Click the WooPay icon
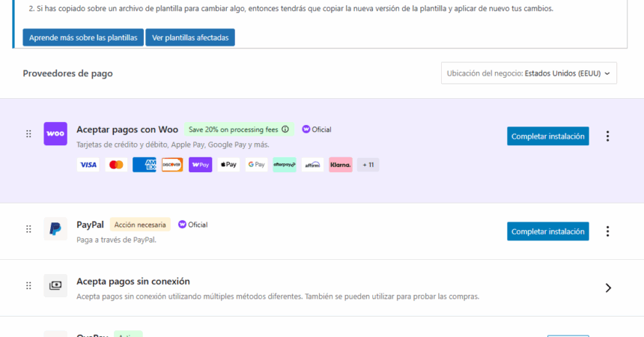 point(201,165)
